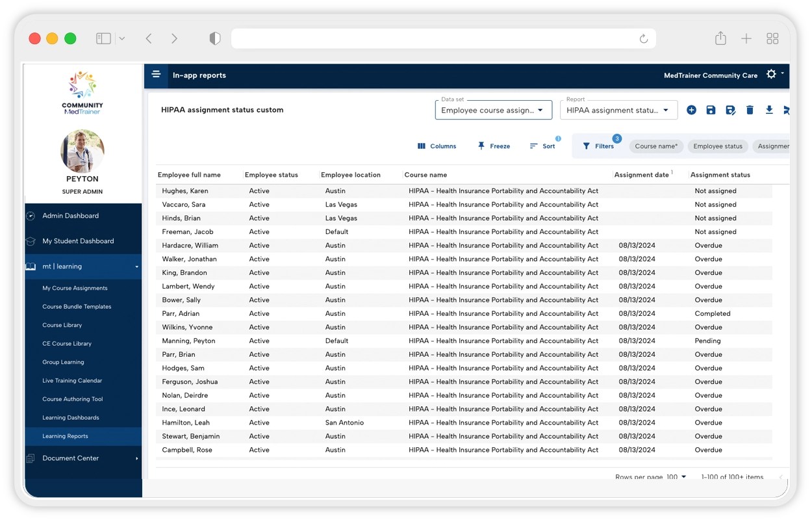Viewport: 812px width, 520px height.
Task: Open Admin Dashboard in the sidebar
Action: pyautogui.click(x=71, y=216)
